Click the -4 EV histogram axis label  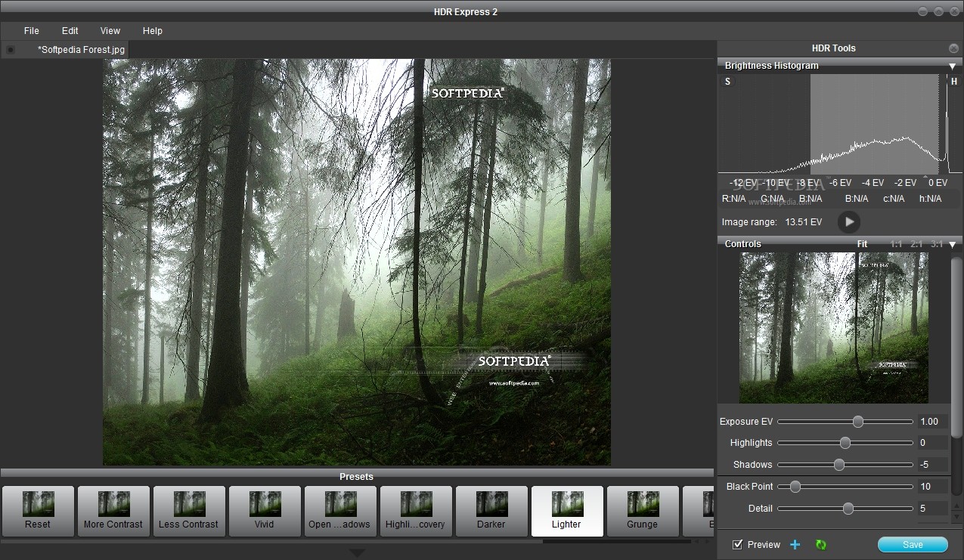[873, 183]
